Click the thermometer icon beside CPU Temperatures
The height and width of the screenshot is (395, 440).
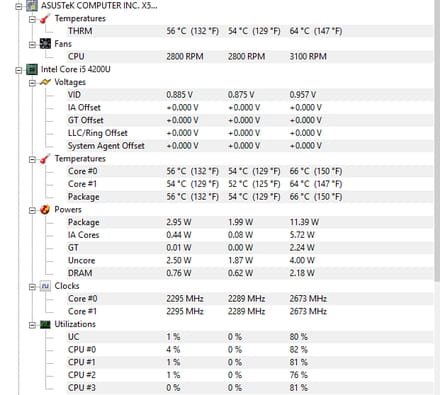[x=45, y=158]
